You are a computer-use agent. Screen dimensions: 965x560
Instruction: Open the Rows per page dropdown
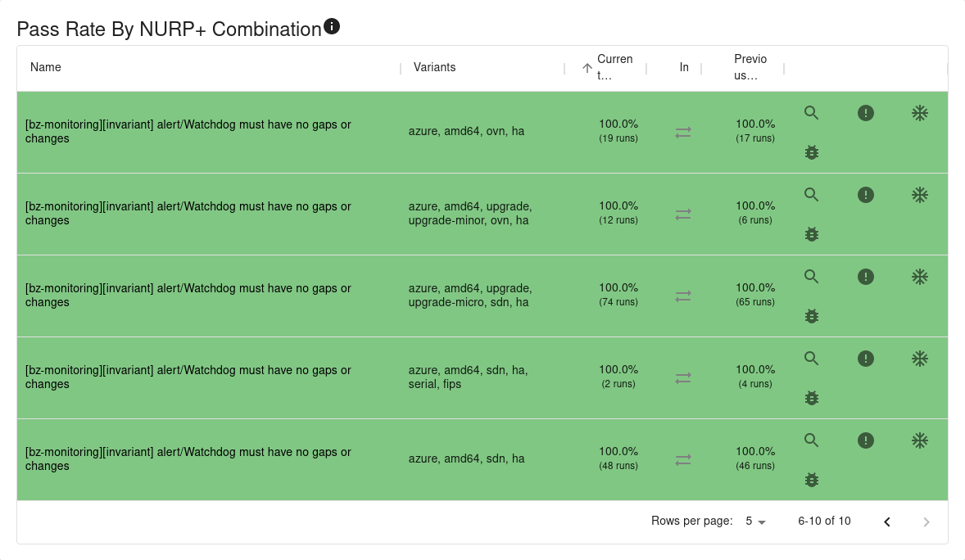click(755, 522)
